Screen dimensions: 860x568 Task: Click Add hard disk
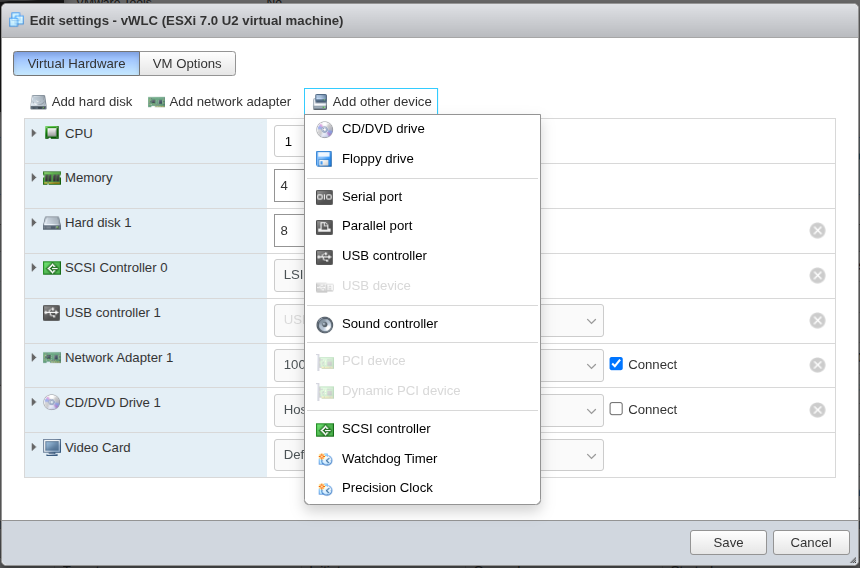(x=81, y=102)
